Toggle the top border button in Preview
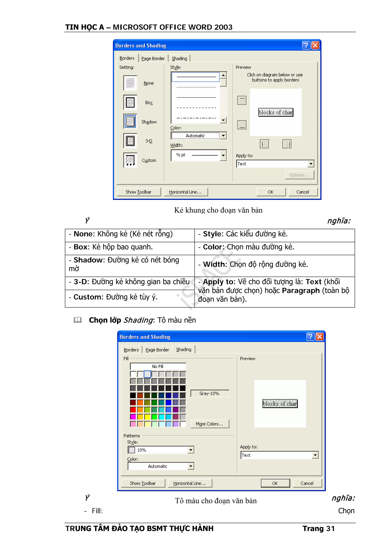 tap(242, 100)
